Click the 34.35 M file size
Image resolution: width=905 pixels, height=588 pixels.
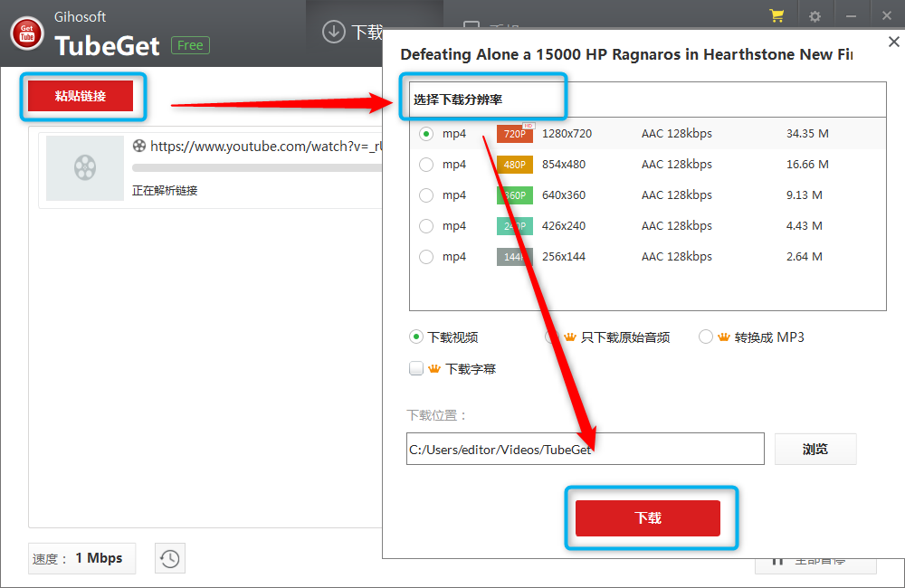pos(807,134)
